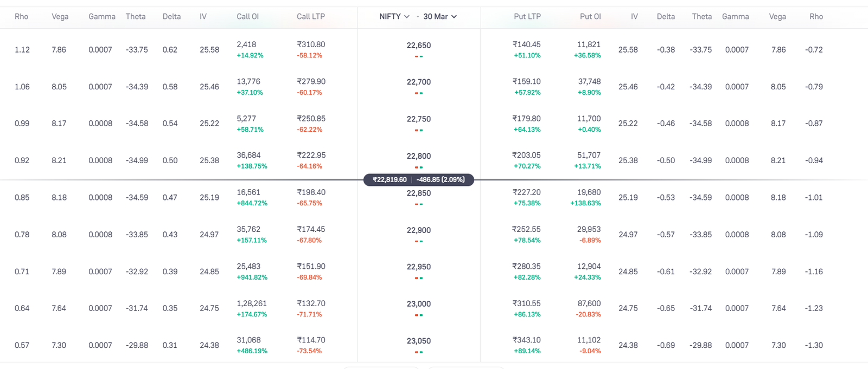Image resolution: width=868 pixels, height=369 pixels.
Task: Click Put OI value 87,600
Action: (590, 304)
